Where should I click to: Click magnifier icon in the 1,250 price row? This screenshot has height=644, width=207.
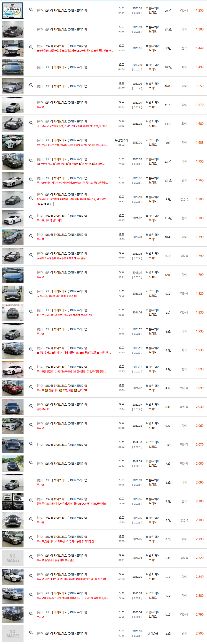click(x=31, y=9)
